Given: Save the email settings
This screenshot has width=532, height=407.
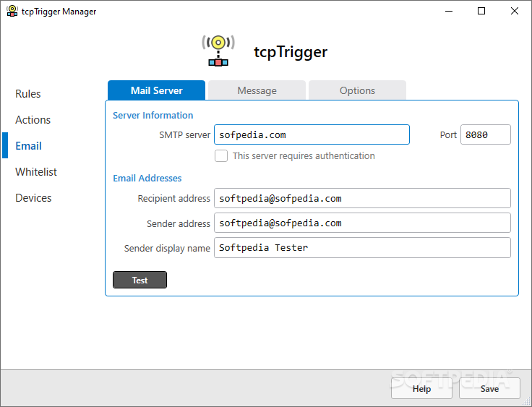Looking at the screenshot, I should click(x=489, y=388).
